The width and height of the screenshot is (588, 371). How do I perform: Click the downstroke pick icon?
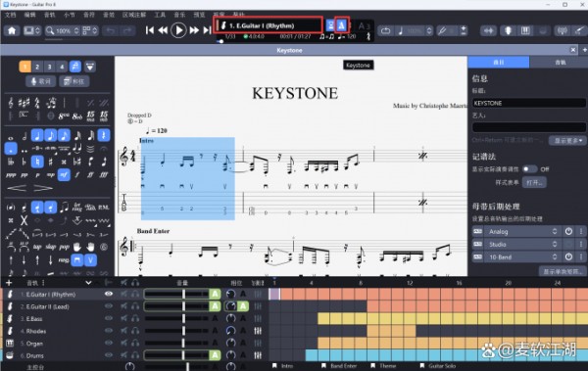point(76,259)
